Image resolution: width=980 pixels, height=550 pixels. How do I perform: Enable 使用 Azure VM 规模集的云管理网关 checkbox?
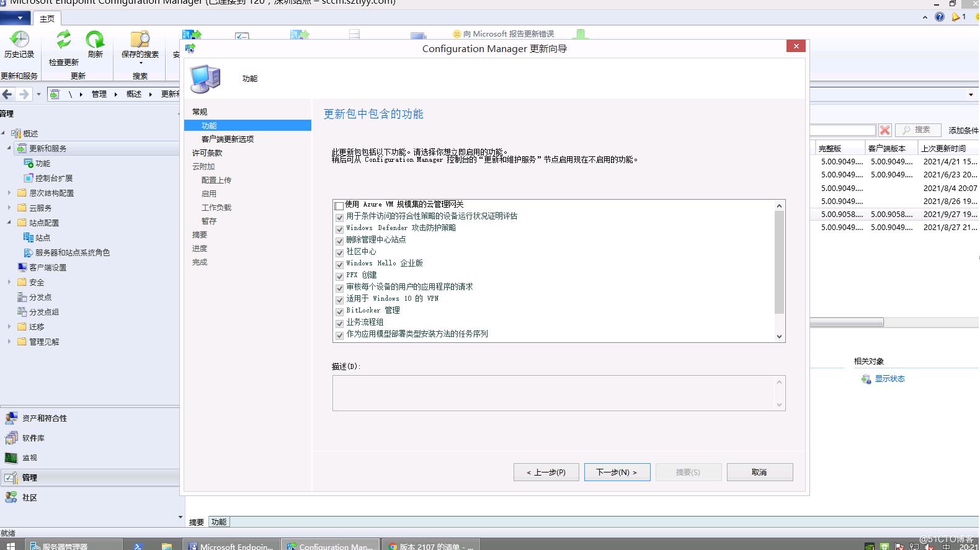339,205
